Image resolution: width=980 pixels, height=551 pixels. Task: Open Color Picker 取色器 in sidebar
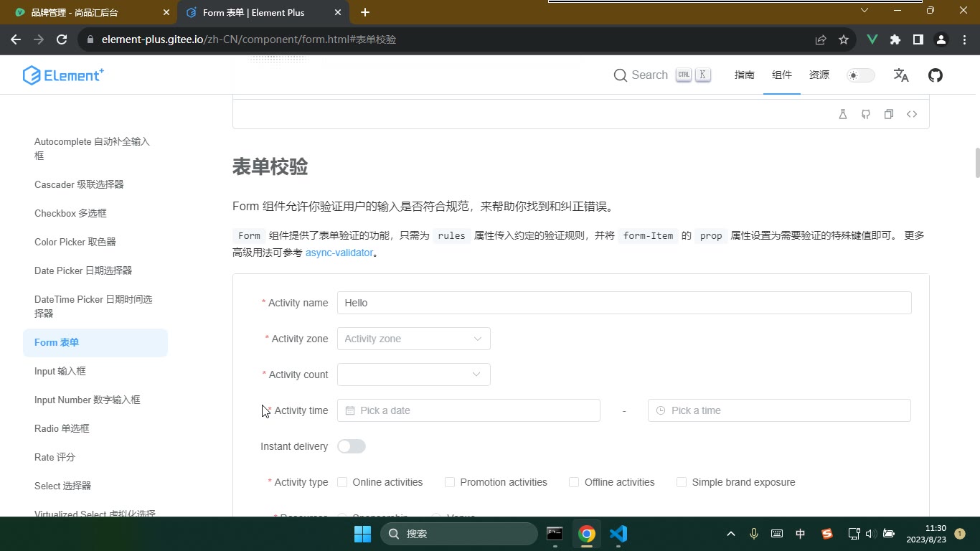click(95, 242)
